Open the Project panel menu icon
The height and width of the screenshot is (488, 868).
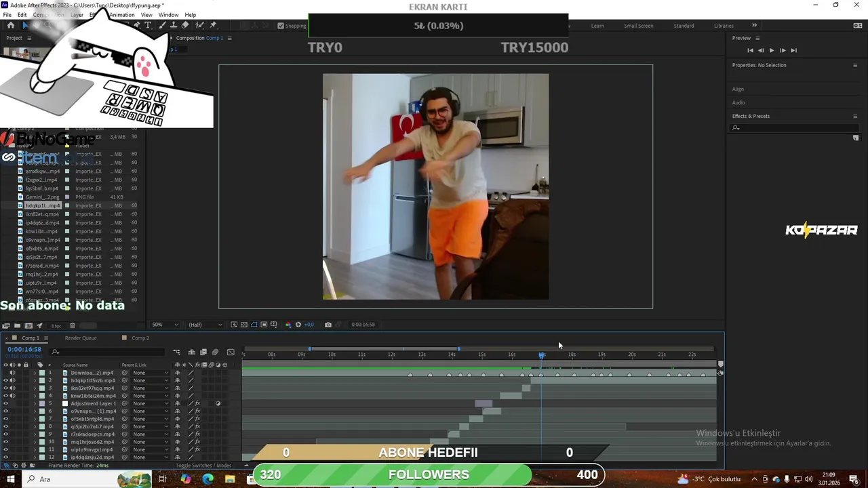pyautogui.click(x=28, y=38)
